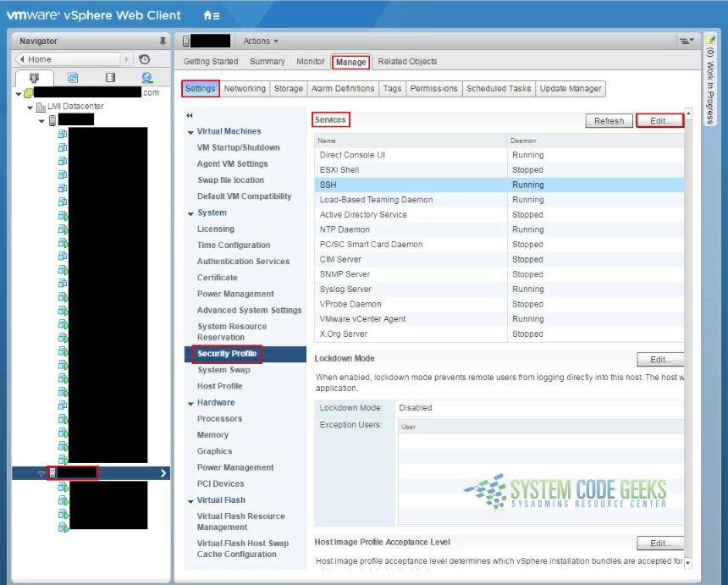Switch to Hosts and Clusters inventory tab
This screenshot has width=728, height=585.
click(35, 78)
